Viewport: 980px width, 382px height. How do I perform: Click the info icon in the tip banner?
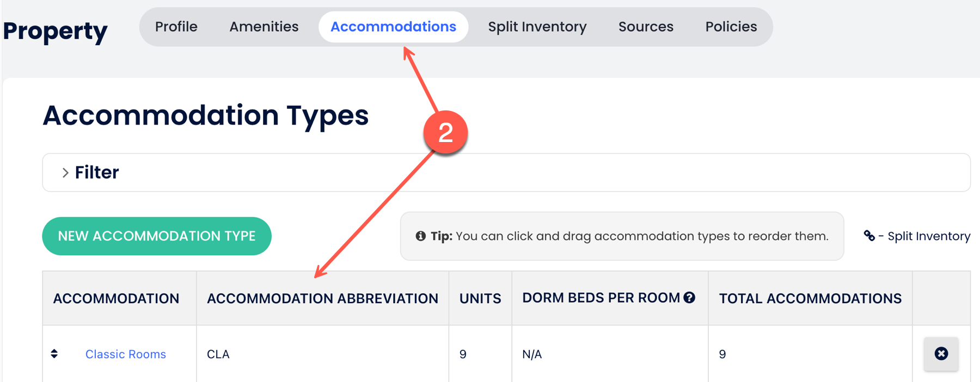(x=420, y=236)
